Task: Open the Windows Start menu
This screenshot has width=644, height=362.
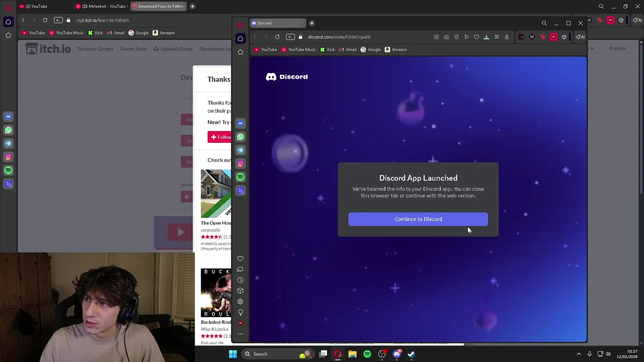Action: tap(232, 354)
